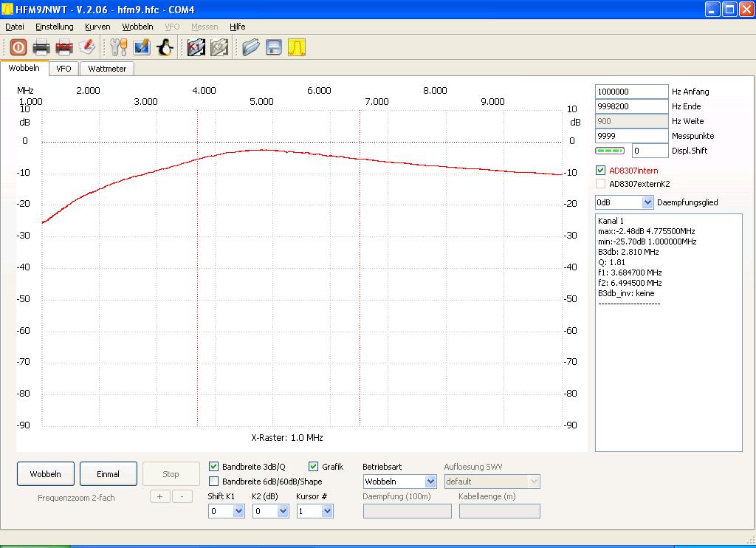
Task: Switch to the Wattmeter tab
Action: [x=107, y=69]
